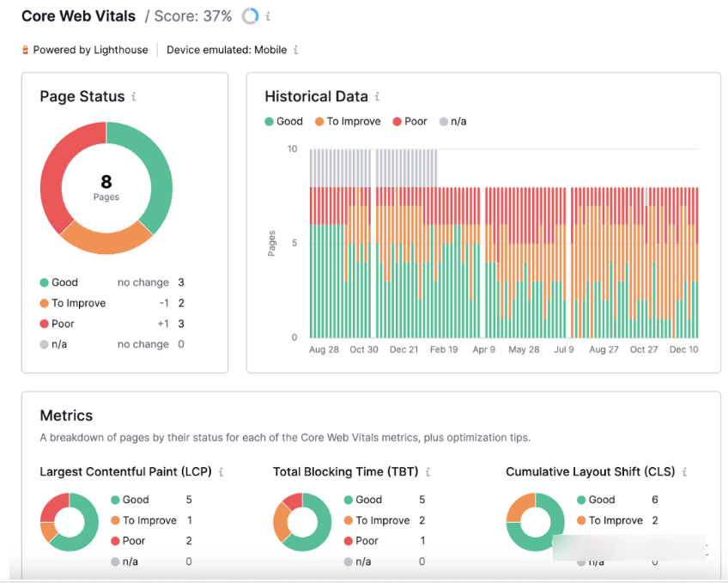This screenshot has width=728, height=583.
Task: Click the circular score progress icon
Action: (x=250, y=16)
